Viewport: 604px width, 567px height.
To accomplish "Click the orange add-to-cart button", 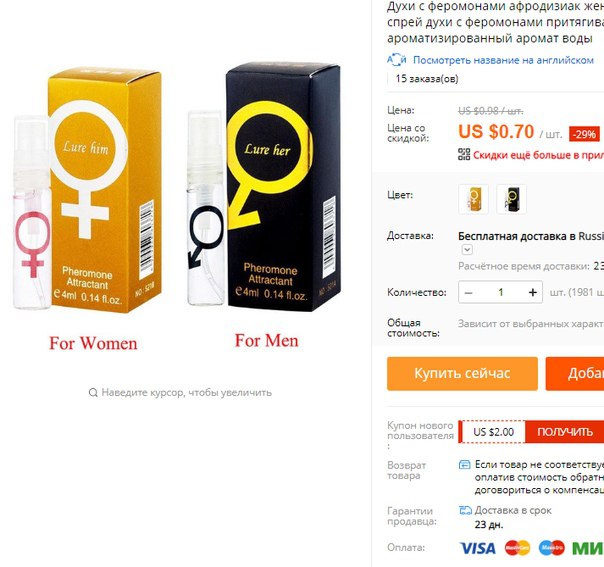I will 575,374.
